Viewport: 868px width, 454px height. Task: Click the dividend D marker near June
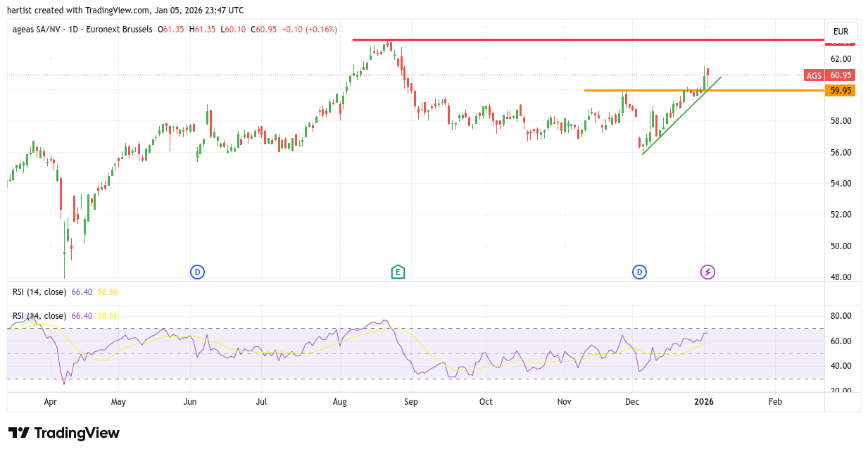pos(198,272)
